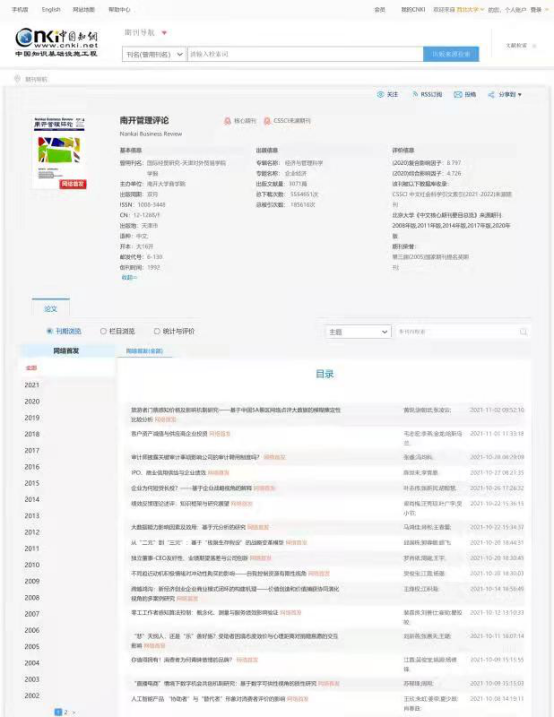Open the English link in top bar
The height and width of the screenshot is (717, 554).
51,10
